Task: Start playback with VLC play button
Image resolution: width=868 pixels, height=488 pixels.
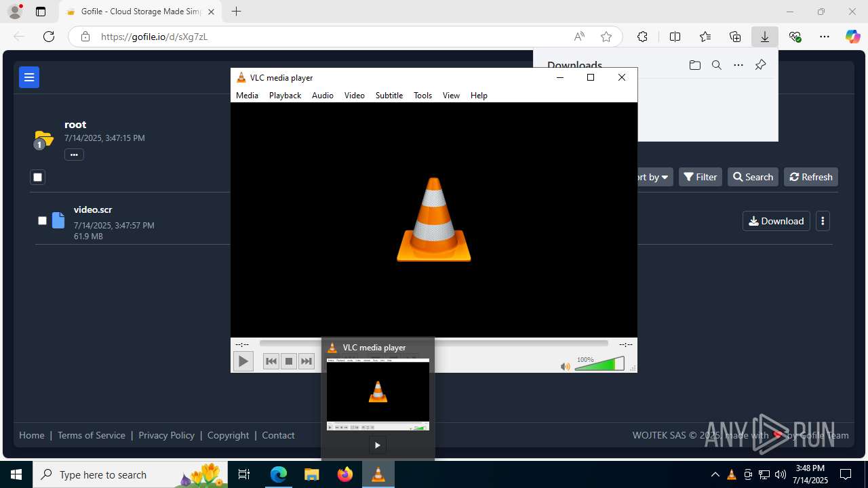Action: 243,361
